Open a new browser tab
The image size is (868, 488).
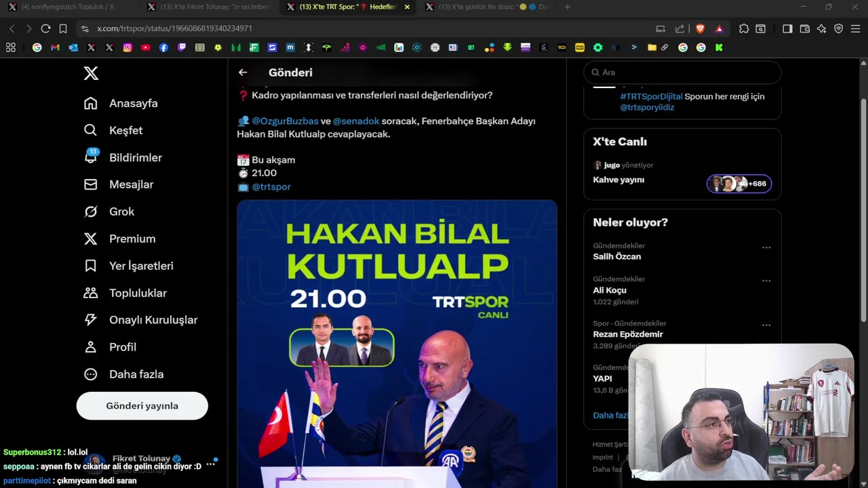pos(568,7)
